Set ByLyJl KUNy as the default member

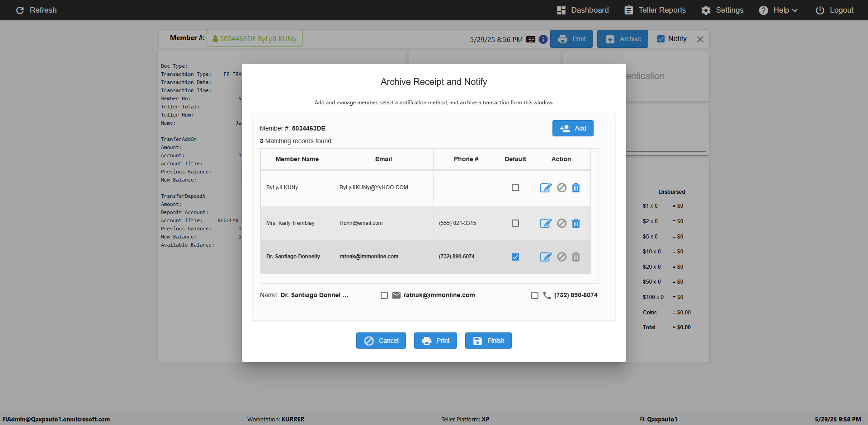tap(515, 187)
